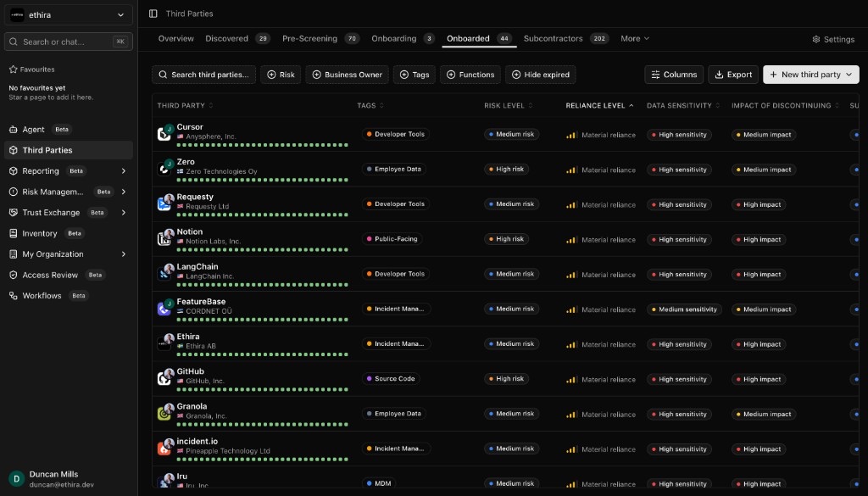Add a Functions filter

pyautogui.click(x=470, y=75)
